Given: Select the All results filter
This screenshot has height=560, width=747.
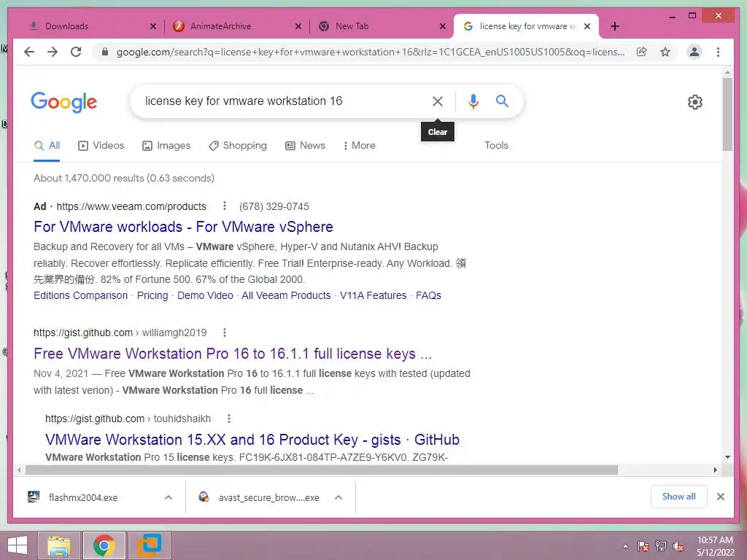Looking at the screenshot, I should click(x=47, y=145).
